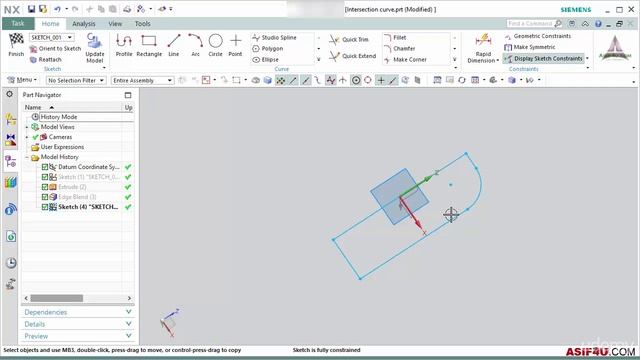Toggle the snap to arc center option
Image resolution: width=640 pixels, height=360 pixels.
356,80
